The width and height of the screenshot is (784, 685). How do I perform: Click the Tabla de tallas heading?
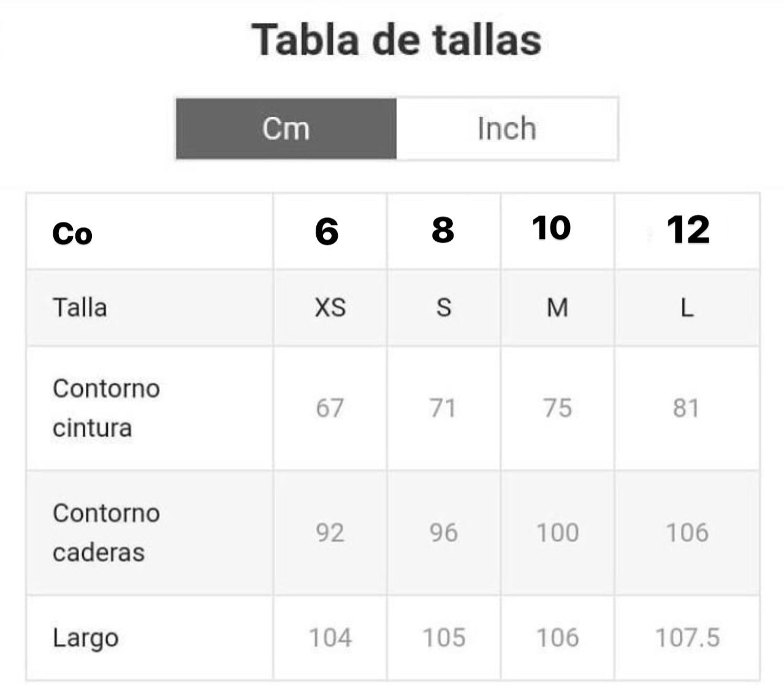[x=397, y=40]
